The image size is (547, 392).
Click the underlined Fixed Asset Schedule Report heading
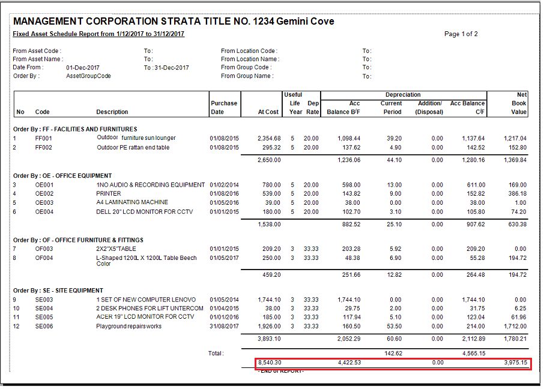[x=98, y=34]
